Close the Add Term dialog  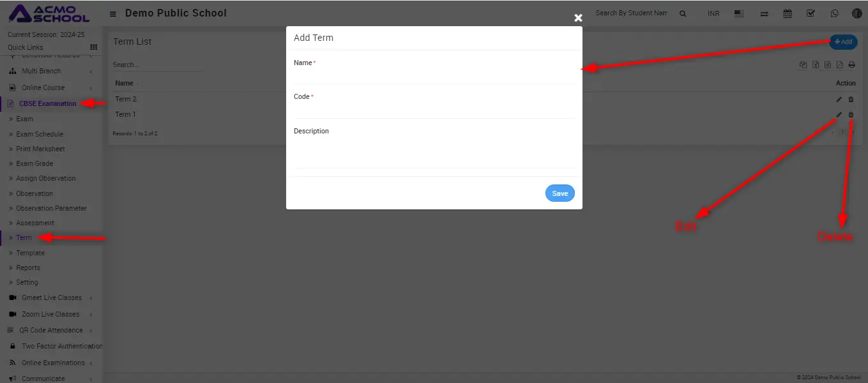pyautogui.click(x=578, y=18)
